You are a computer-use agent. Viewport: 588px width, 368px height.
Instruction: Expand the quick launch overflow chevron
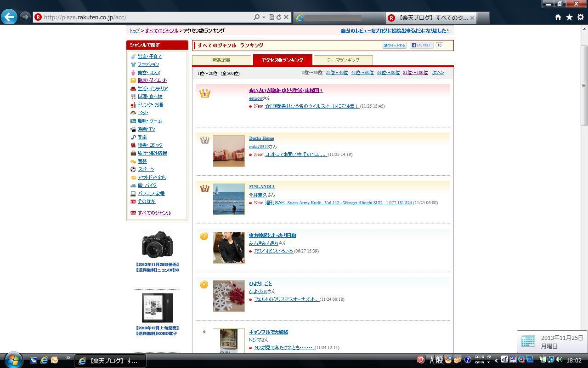point(68,358)
